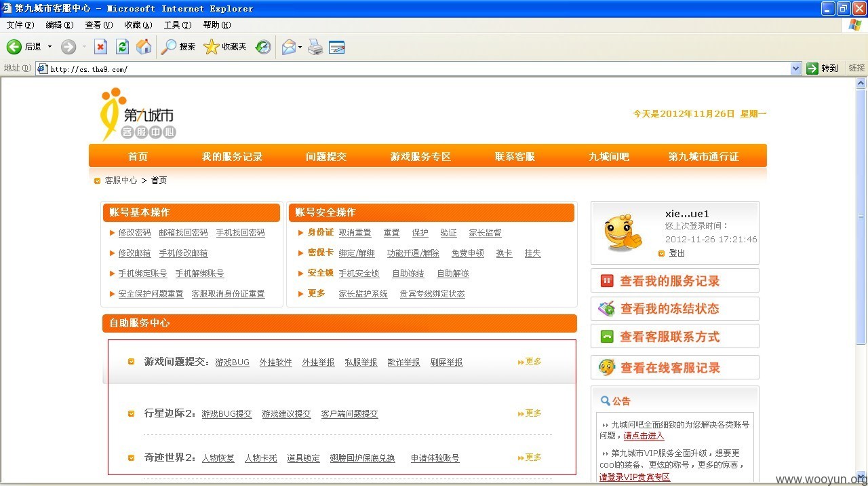
Task: Click the 家长监护系统 link
Action: [x=363, y=294]
